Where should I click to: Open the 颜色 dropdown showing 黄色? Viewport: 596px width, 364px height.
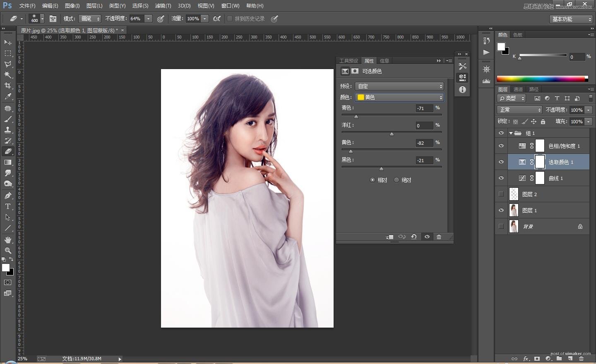pyautogui.click(x=399, y=97)
